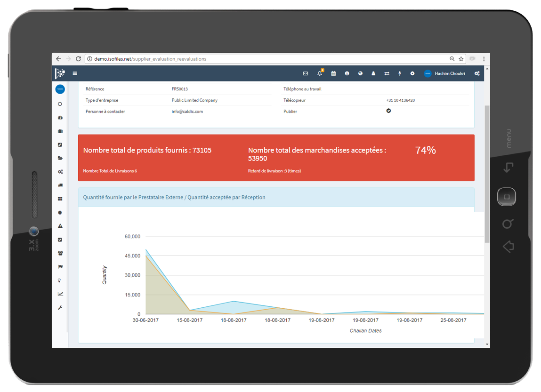Click the info circle icon in header
This screenshot has width=541, height=392.
347,73
